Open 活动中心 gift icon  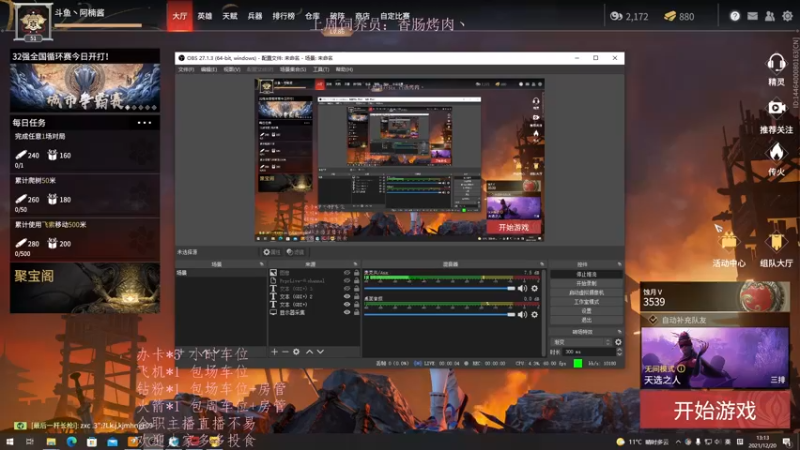coord(729,241)
